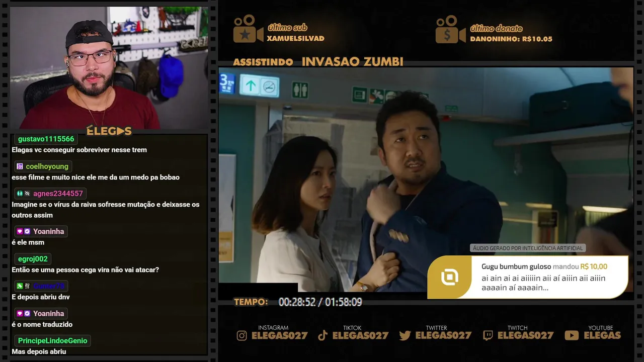Click heart badge on Yoaninha's 'é o nome traduzido'
Image resolution: width=644 pixels, height=362 pixels.
tap(20, 313)
